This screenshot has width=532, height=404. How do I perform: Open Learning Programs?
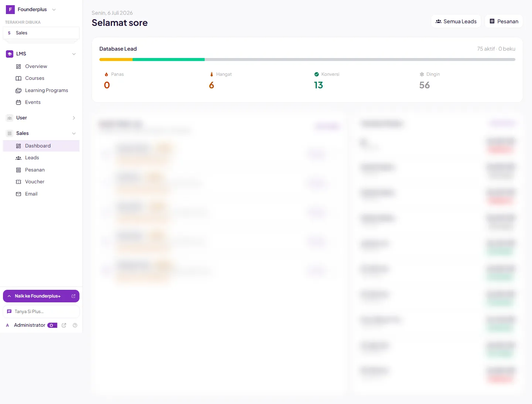pyautogui.click(x=41, y=91)
